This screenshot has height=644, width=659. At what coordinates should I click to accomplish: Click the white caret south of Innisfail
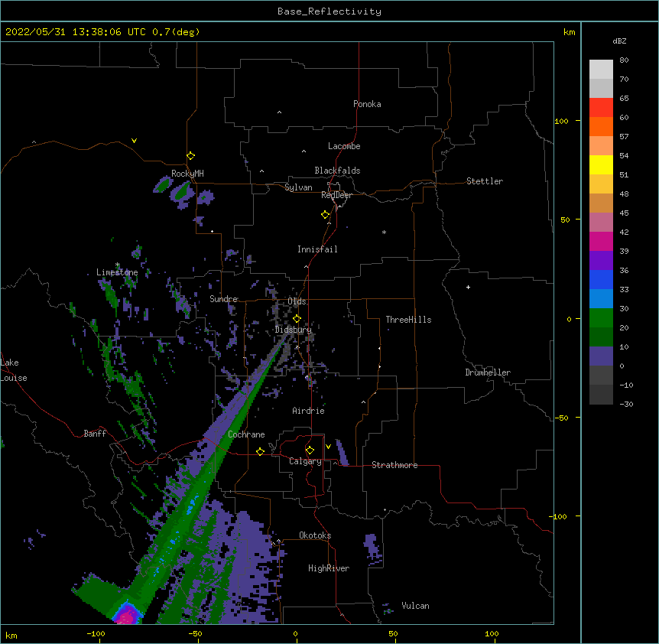point(306,266)
